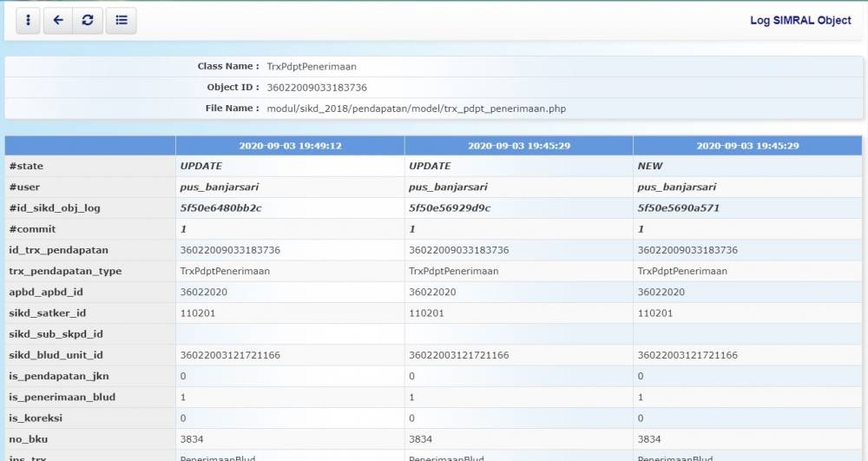Click the Object ID value 36022009033183736
The height and width of the screenshot is (461, 868).
317,88
